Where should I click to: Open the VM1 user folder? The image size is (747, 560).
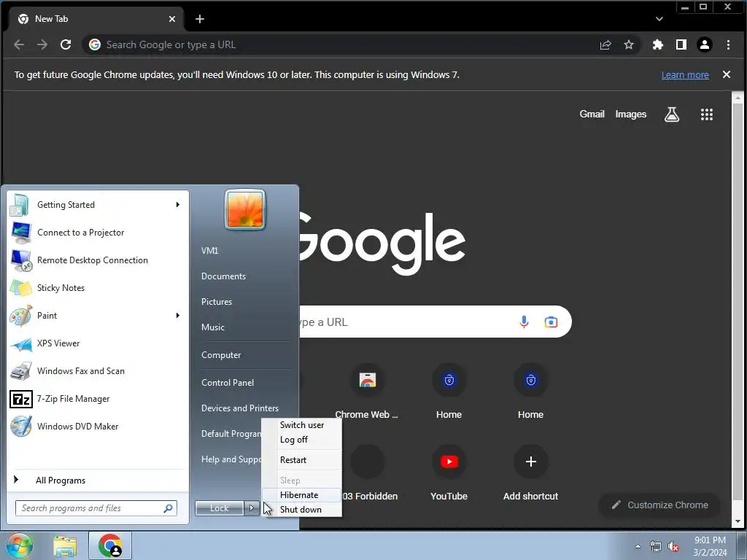(209, 251)
